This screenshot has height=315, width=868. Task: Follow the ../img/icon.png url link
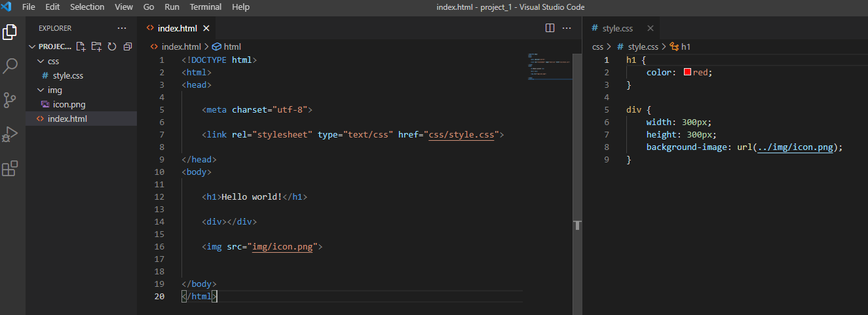pyautogui.click(x=795, y=147)
